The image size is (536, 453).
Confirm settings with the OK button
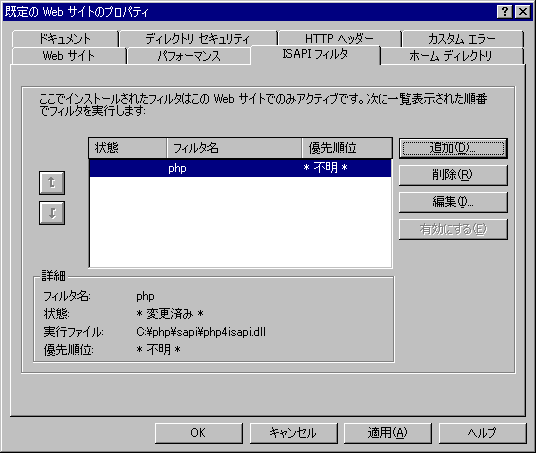[x=199, y=433]
